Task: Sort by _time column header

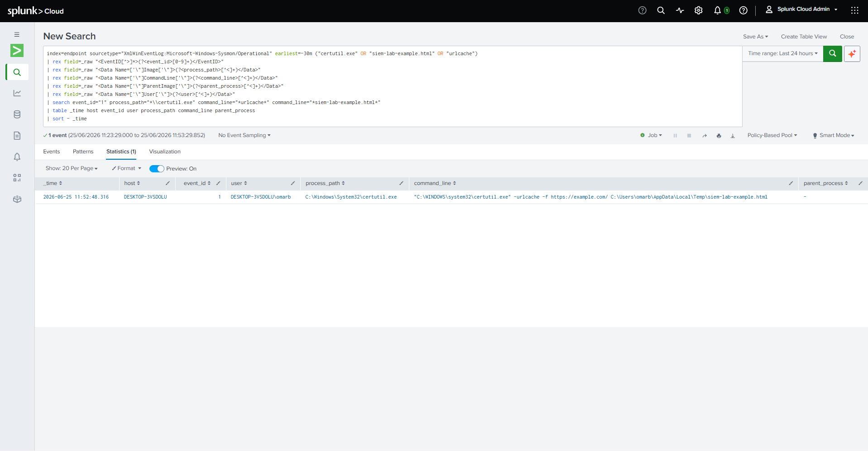Action: coord(53,183)
